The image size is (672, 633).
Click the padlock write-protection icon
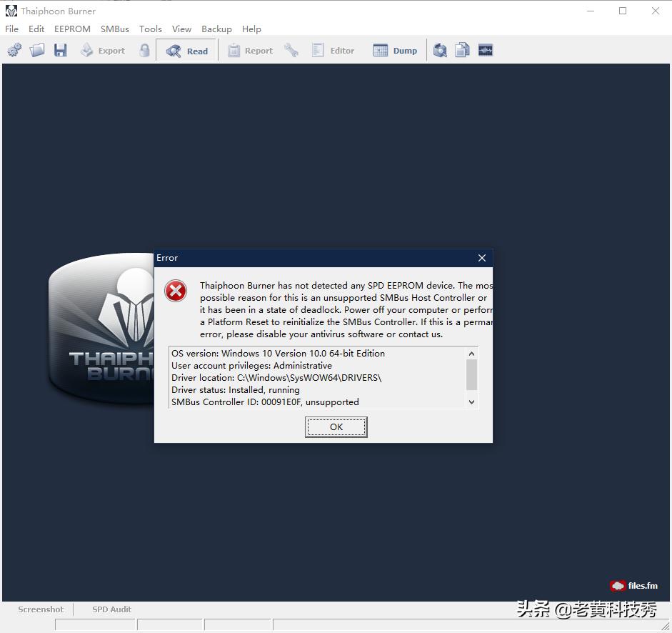pyautogui.click(x=145, y=50)
